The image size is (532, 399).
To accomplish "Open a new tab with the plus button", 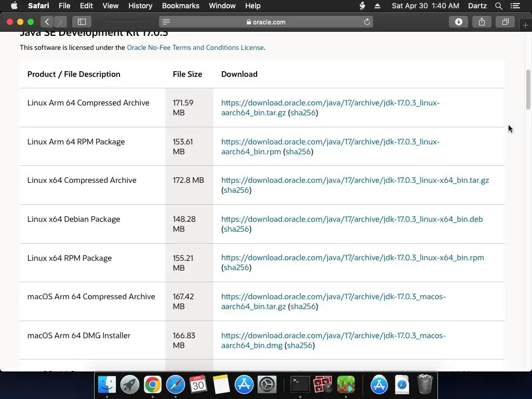I will tap(525, 25).
